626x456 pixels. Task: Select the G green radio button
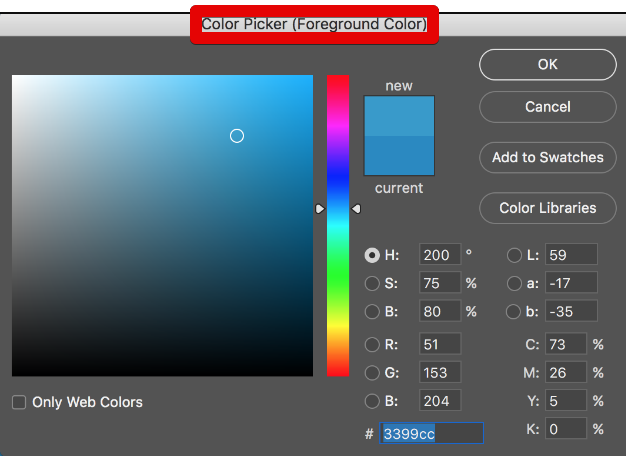[372, 373]
